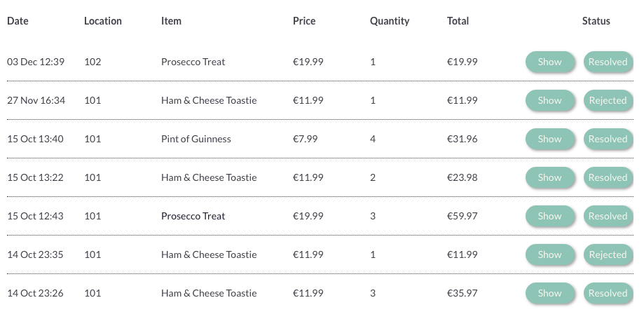This screenshot has width=644, height=333.
Task: Click Resolved on the 15 Oct 12:43 row
Action: [608, 216]
